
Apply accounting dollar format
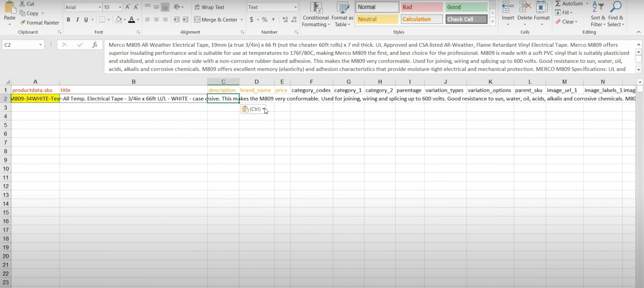[x=252, y=19]
